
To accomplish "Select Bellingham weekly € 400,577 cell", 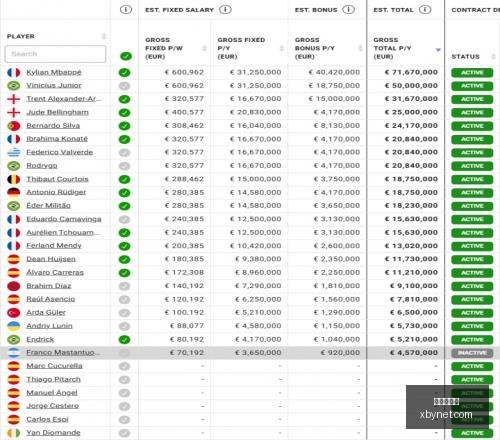I will coord(184,112).
